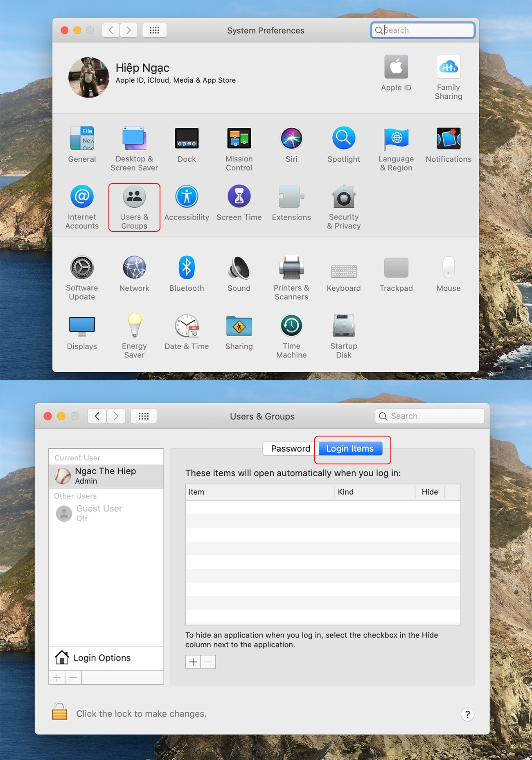Remove user account with sidebar minus button

click(73, 678)
